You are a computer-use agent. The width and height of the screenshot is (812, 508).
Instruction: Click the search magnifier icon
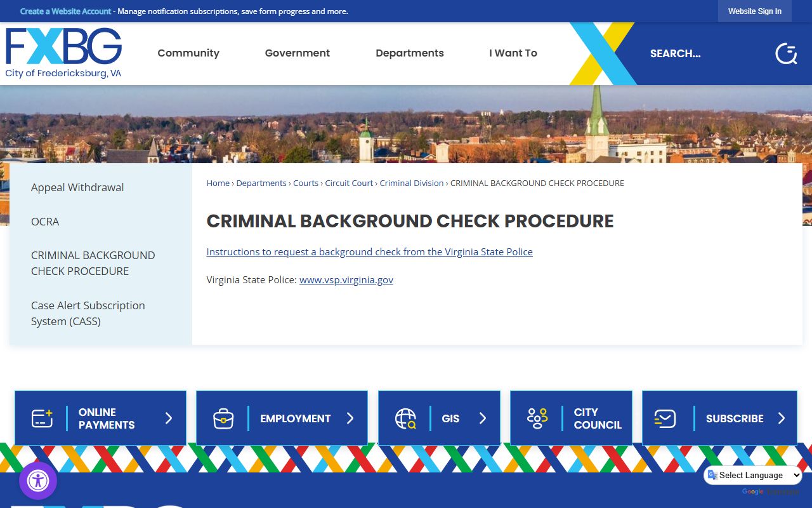(786, 53)
